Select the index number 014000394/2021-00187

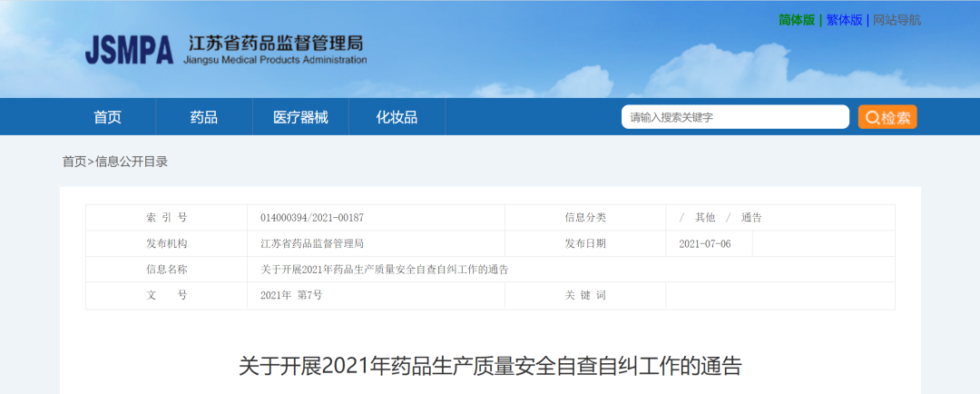coord(311,218)
